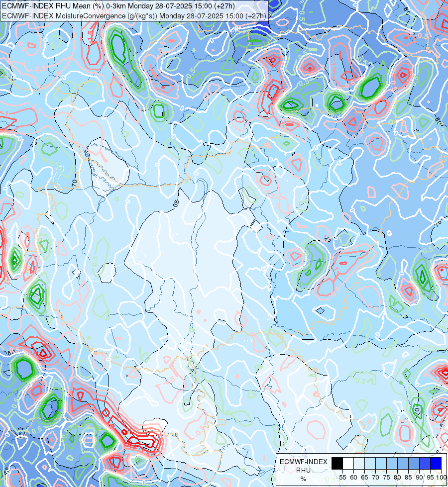Click the 85-90% humidity legend swatch
448x487 pixels.
click(x=414, y=463)
